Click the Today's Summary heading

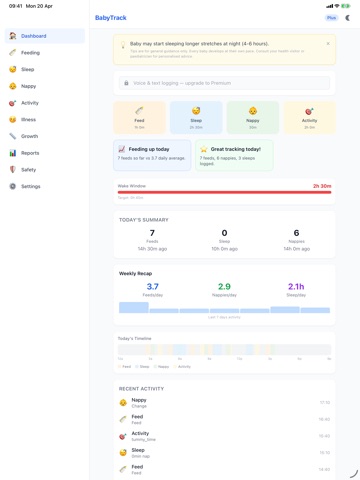[x=144, y=220]
